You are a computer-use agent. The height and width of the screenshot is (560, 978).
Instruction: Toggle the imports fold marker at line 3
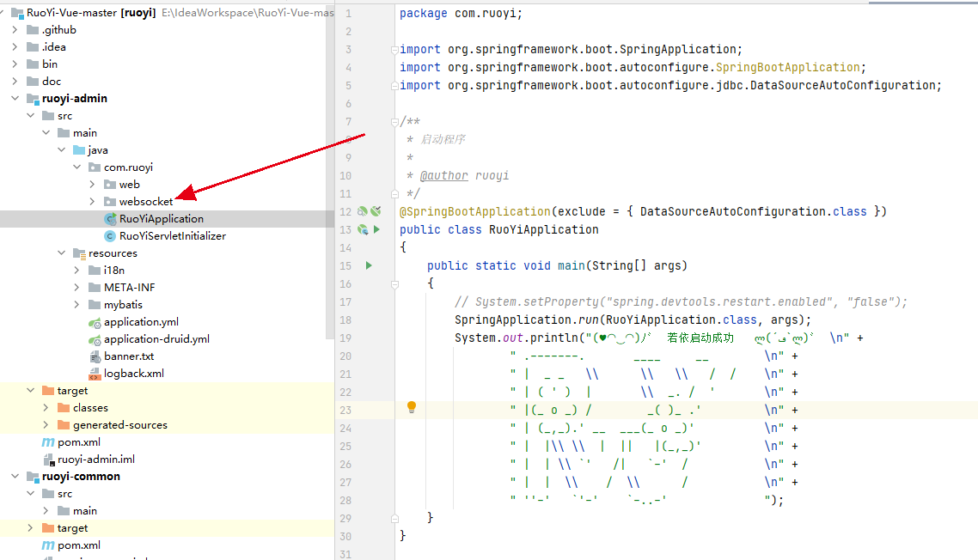click(394, 49)
